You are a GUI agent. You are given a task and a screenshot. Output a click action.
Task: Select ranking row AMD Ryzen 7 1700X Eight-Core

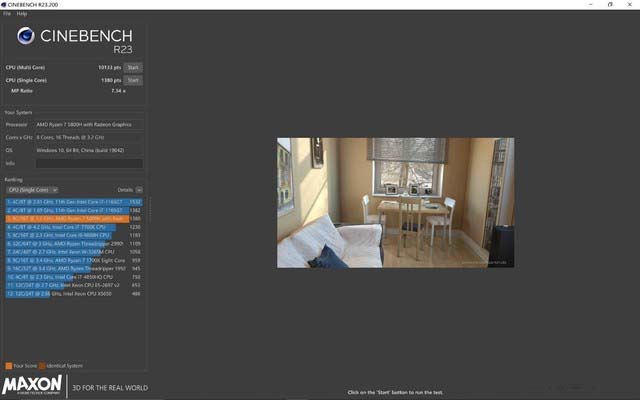(x=74, y=260)
